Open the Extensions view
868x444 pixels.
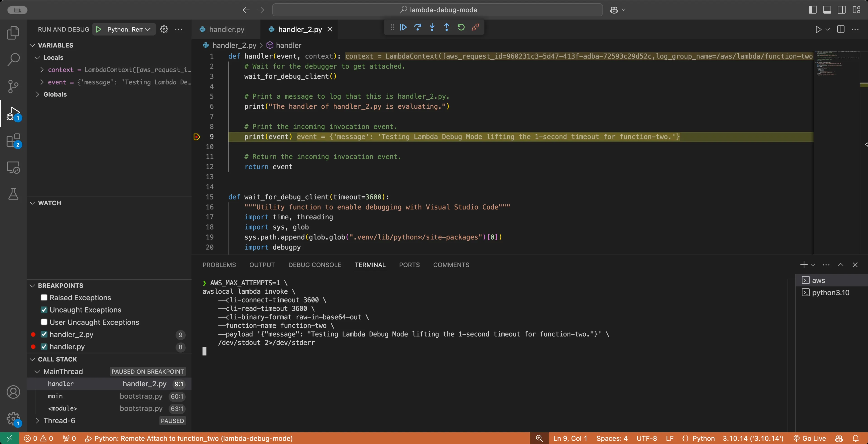pos(13,141)
